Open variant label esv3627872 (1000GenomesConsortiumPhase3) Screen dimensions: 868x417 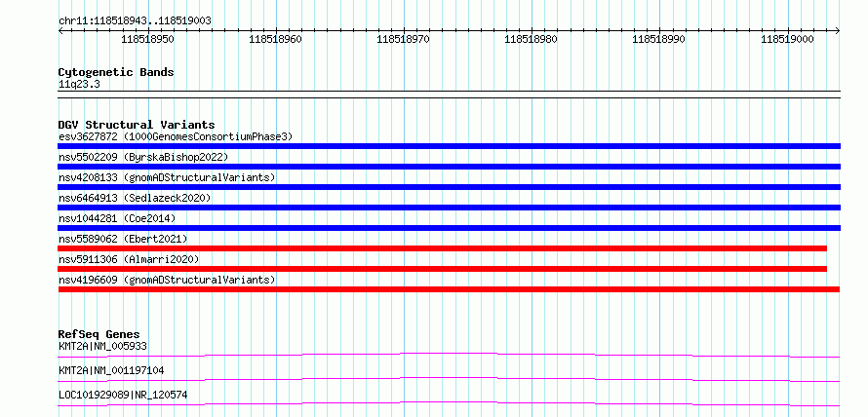(176, 136)
